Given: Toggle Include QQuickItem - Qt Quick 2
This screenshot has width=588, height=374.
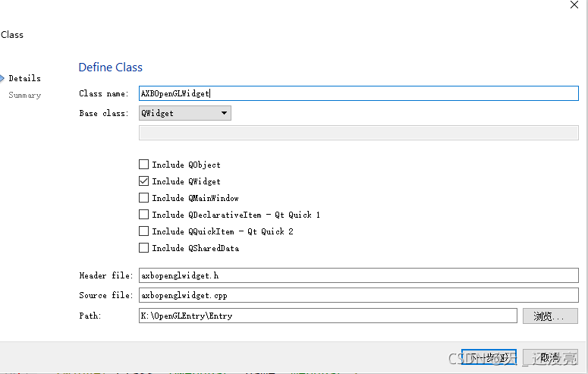Looking at the screenshot, I should coord(144,231).
